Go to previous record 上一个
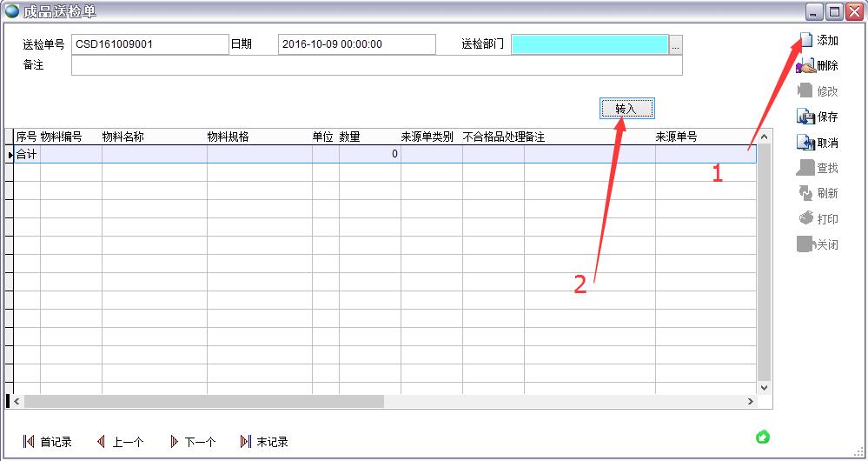The image size is (868, 461). 120,442
